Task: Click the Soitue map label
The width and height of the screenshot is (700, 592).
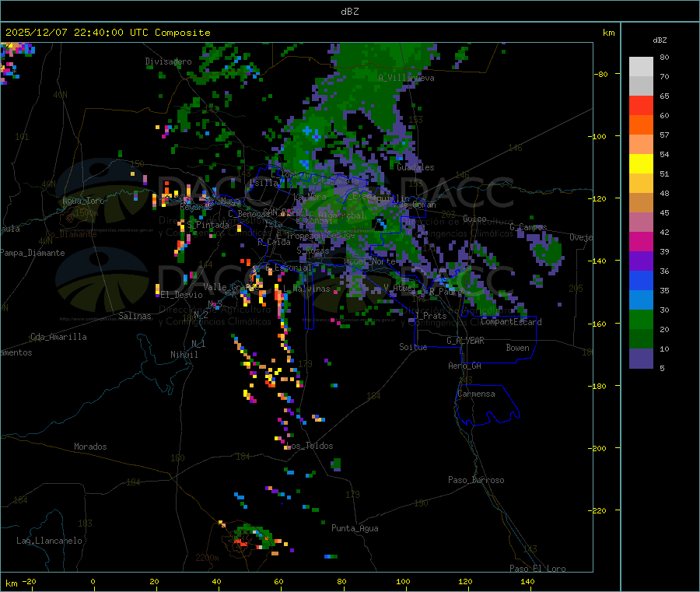Action: (x=413, y=347)
